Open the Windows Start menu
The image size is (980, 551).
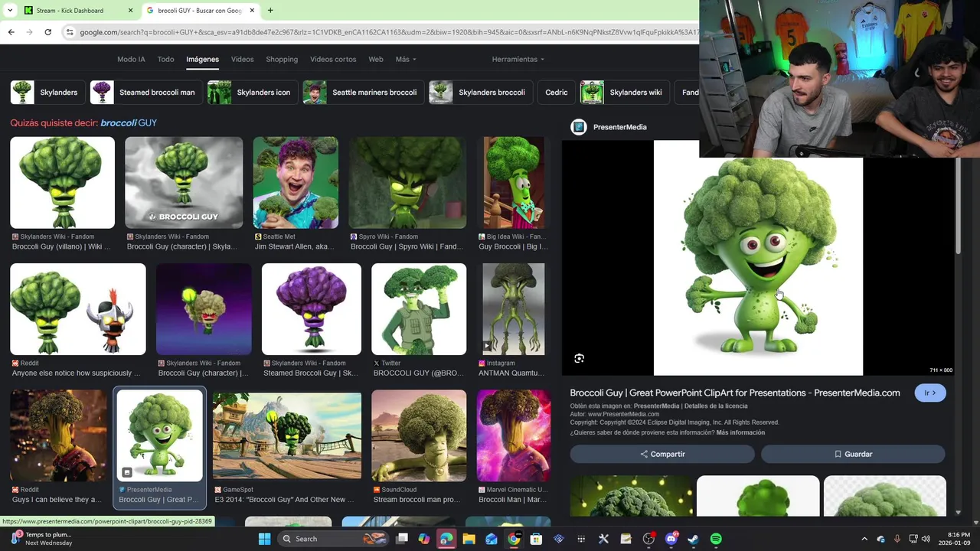[264, 539]
